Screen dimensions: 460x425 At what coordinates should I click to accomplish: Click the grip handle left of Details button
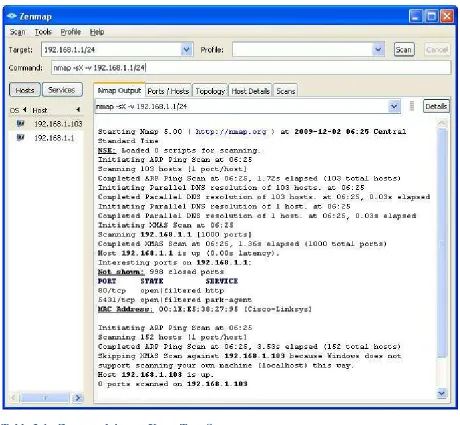coord(412,106)
